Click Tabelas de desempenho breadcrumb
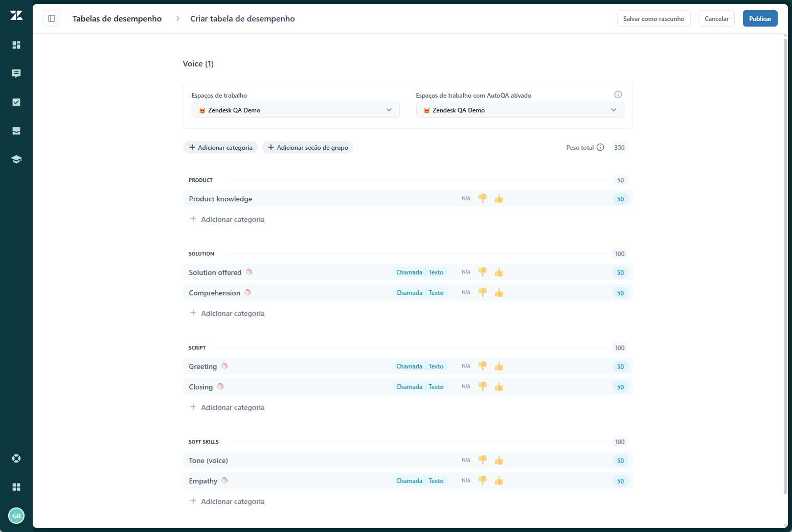 [117, 18]
